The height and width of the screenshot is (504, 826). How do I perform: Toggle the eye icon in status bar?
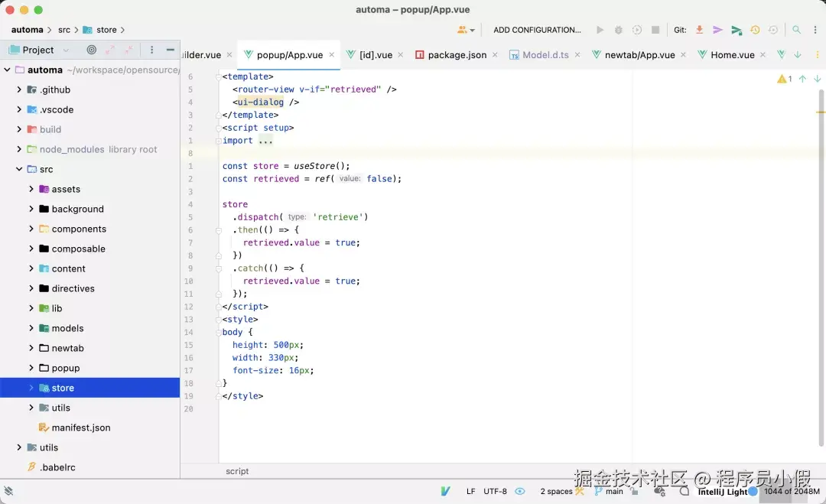520,491
